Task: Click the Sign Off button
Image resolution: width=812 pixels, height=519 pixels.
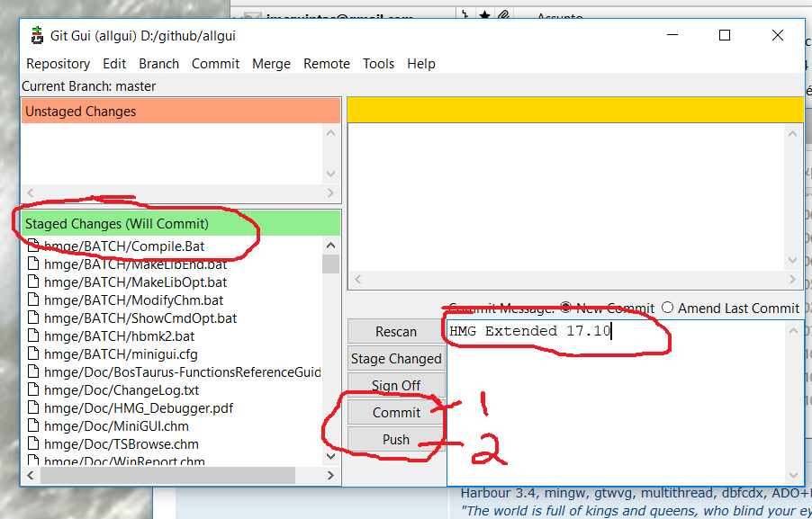Action: pos(396,386)
